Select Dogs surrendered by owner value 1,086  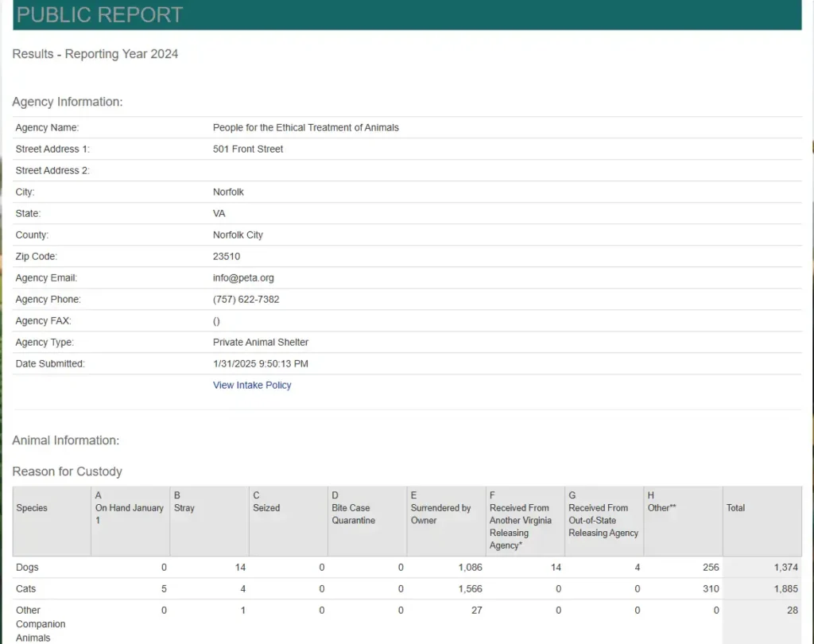coord(471,567)
